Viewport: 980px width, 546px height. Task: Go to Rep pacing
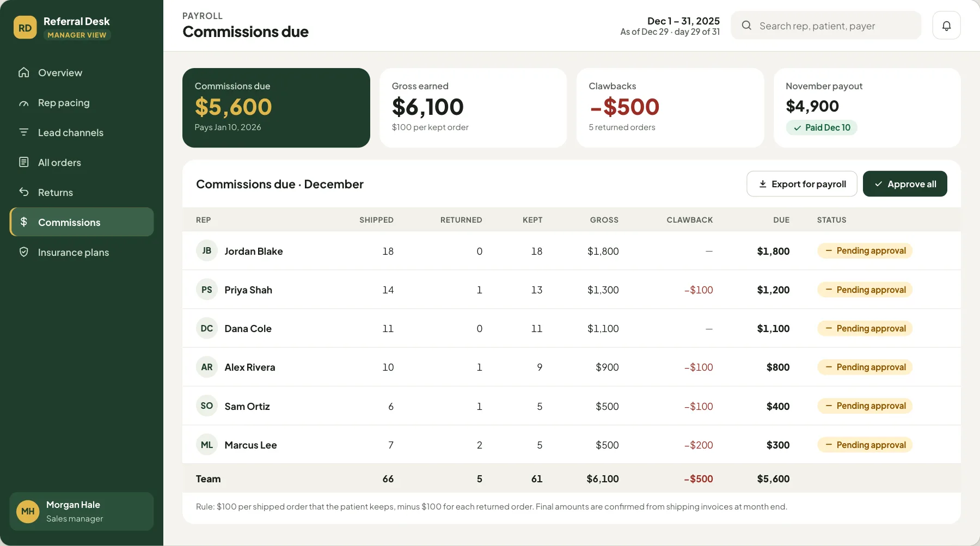(x=82, y=103)
